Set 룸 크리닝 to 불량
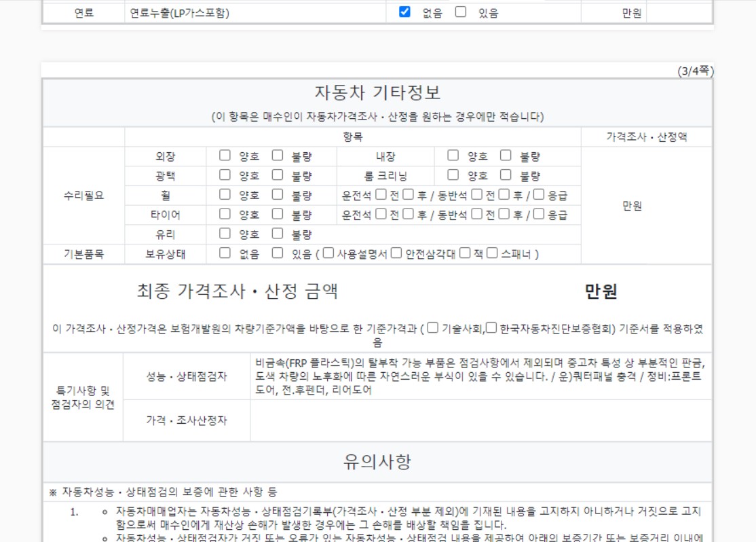The height and width of the screenshot is (542, 756). pyautogui.click(x=506, y=175)
